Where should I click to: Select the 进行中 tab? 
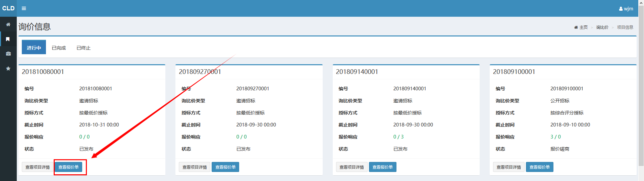(34, 48)
